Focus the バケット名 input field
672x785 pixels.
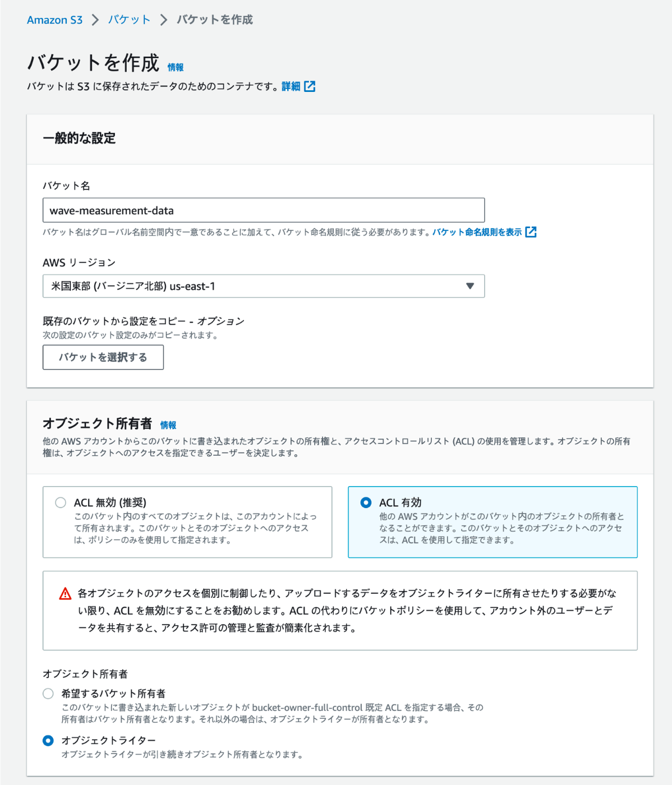pos(264,210)
